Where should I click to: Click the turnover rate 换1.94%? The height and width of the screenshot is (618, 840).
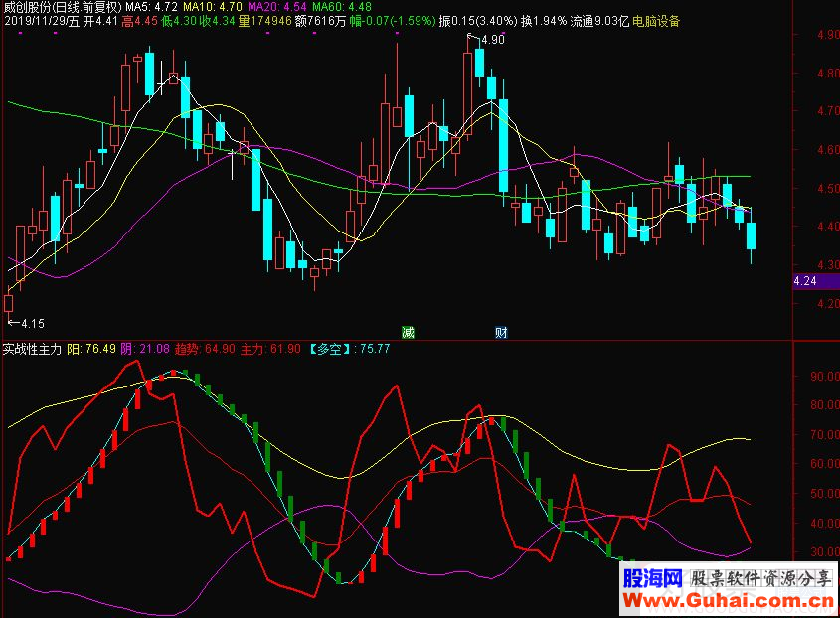point(543,22)
